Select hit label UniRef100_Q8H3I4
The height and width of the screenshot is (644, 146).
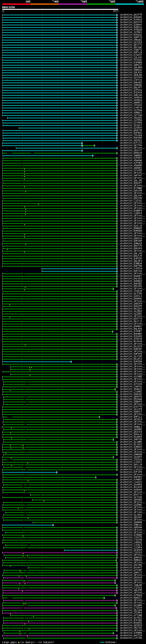pos(131,239)
